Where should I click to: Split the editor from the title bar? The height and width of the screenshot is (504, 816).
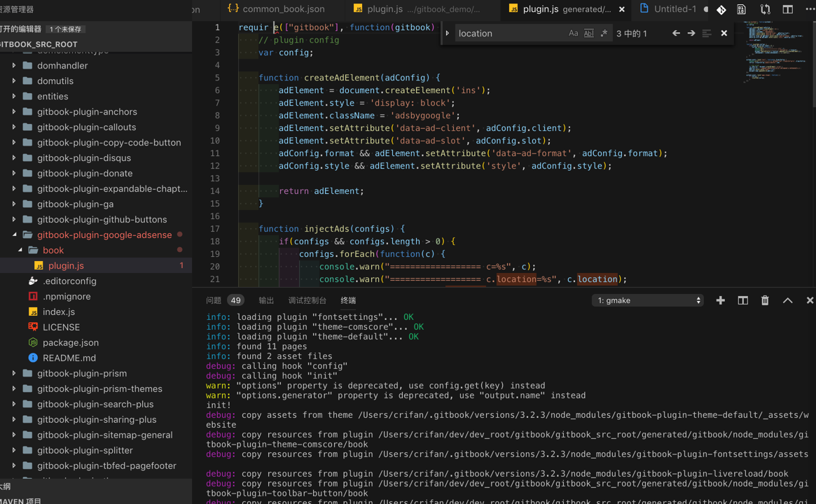tap(787, 9)
